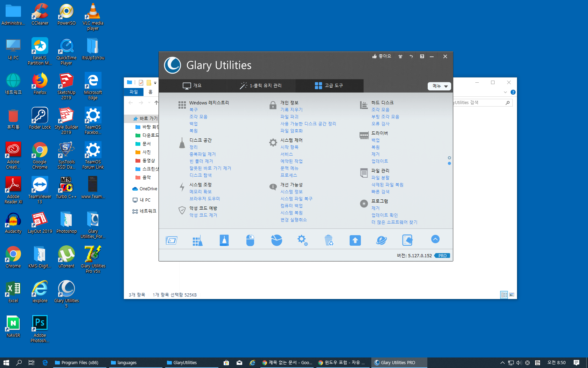Open 오류 검사 under 하드 디스크
The height and width of the screenshot is (368, 588).
(380, 124)
